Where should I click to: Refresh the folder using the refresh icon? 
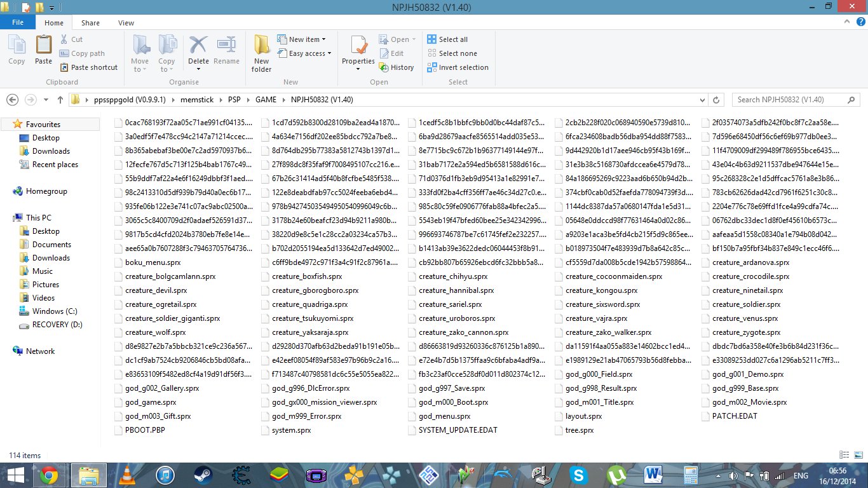717,100
